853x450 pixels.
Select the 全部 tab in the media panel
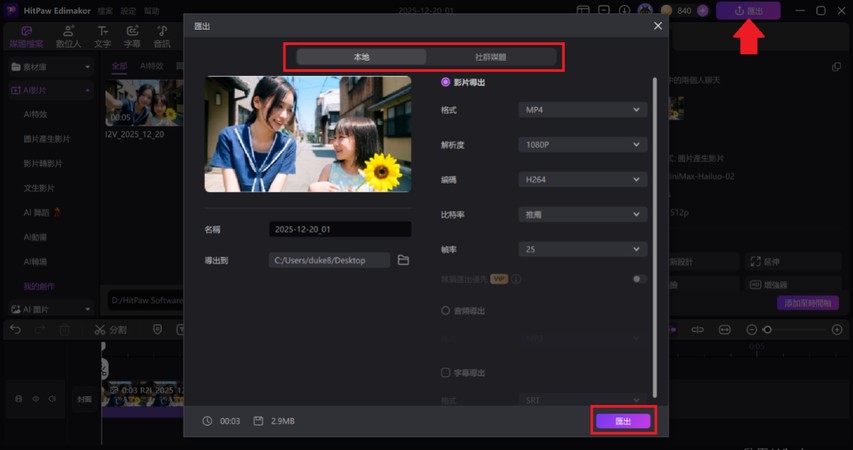click(119, 66)
